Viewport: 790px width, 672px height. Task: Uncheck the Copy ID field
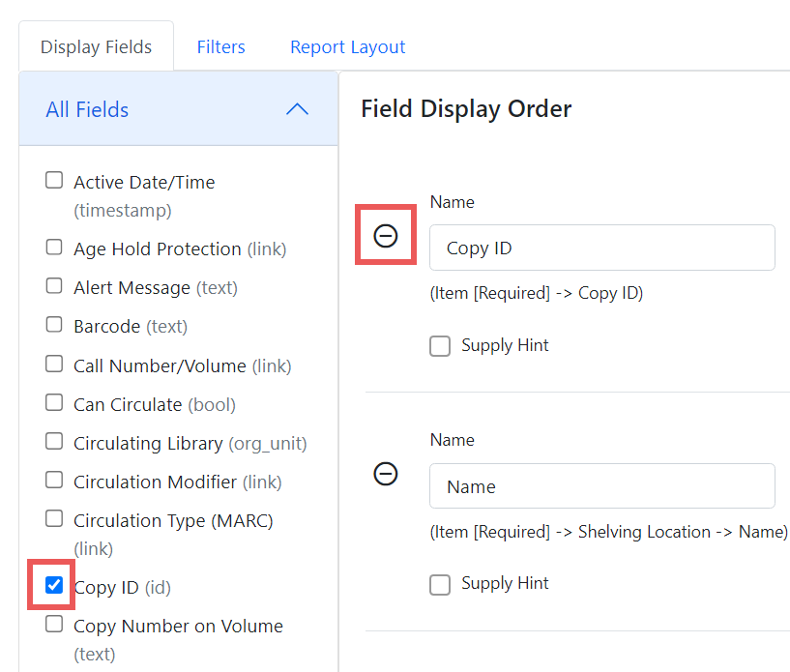(x=53, y=586)
